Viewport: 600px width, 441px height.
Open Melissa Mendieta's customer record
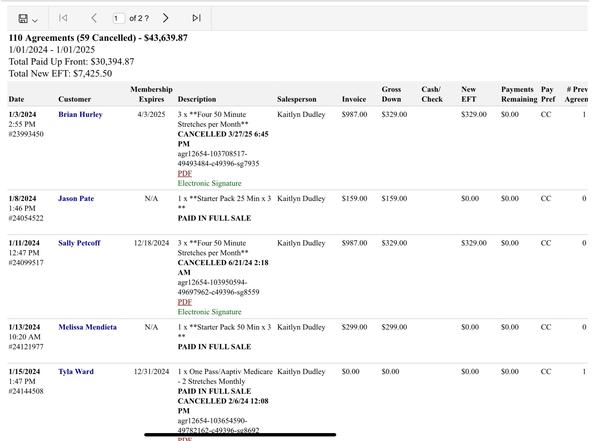[87, 327]
